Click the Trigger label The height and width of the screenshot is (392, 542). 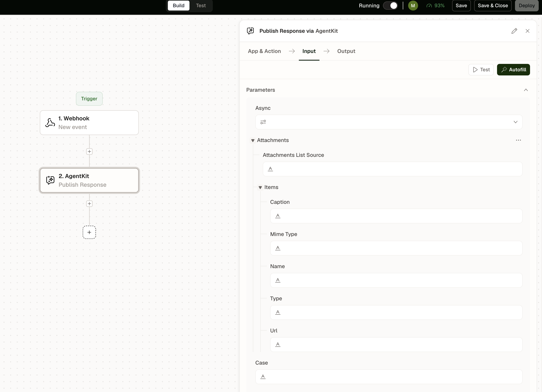89,99
